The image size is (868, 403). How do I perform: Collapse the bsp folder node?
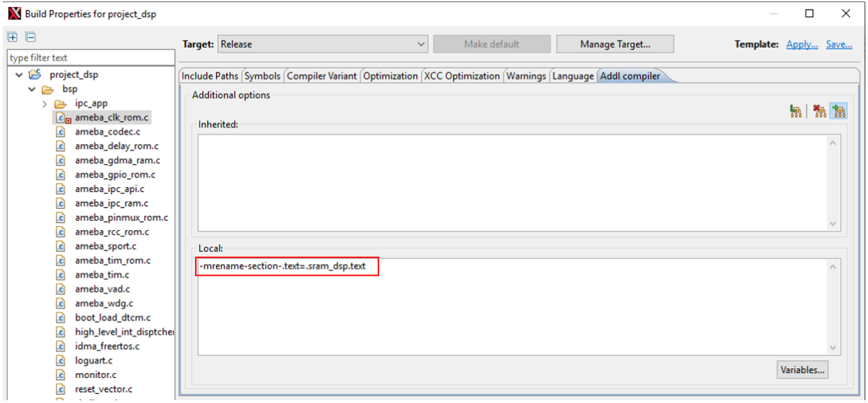pos(32,90)
